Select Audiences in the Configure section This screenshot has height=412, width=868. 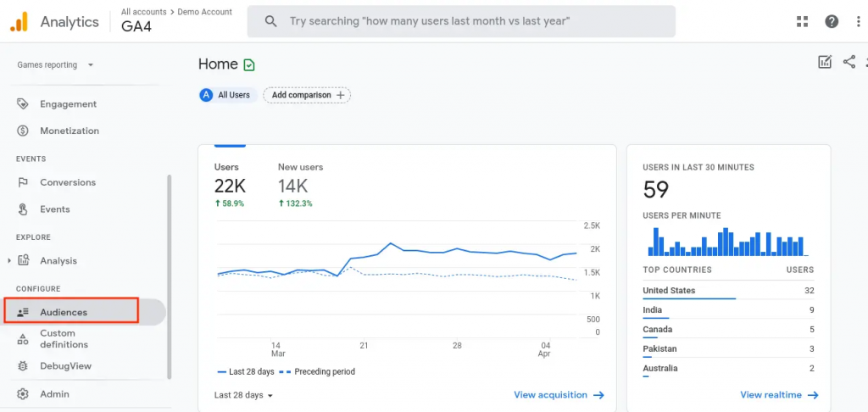click(x=64, y=312)
